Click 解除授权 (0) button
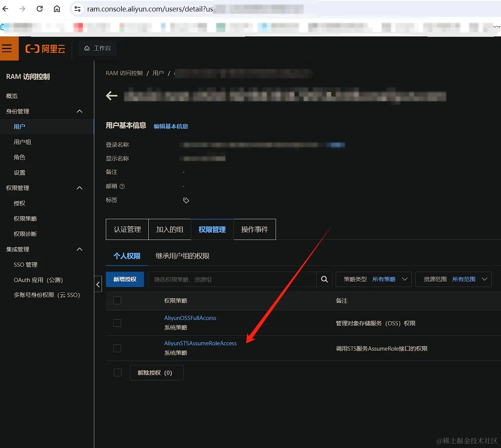Image resolution: width=501 pixels, height=448 pixels. [x=157, y=373]
